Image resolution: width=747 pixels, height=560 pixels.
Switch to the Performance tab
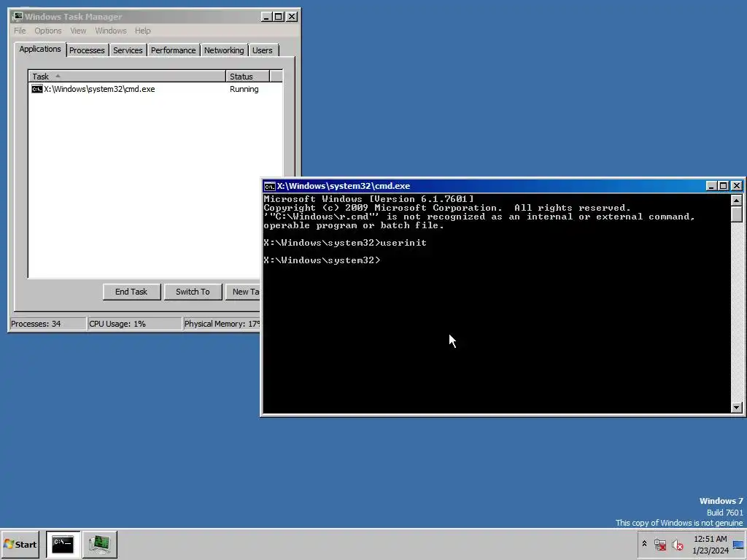coord(173,50)
